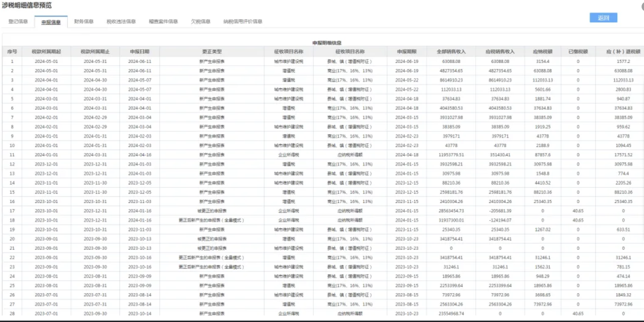Select the cell with 31937300.01
644x322 pixels.
tap(451, 220)
